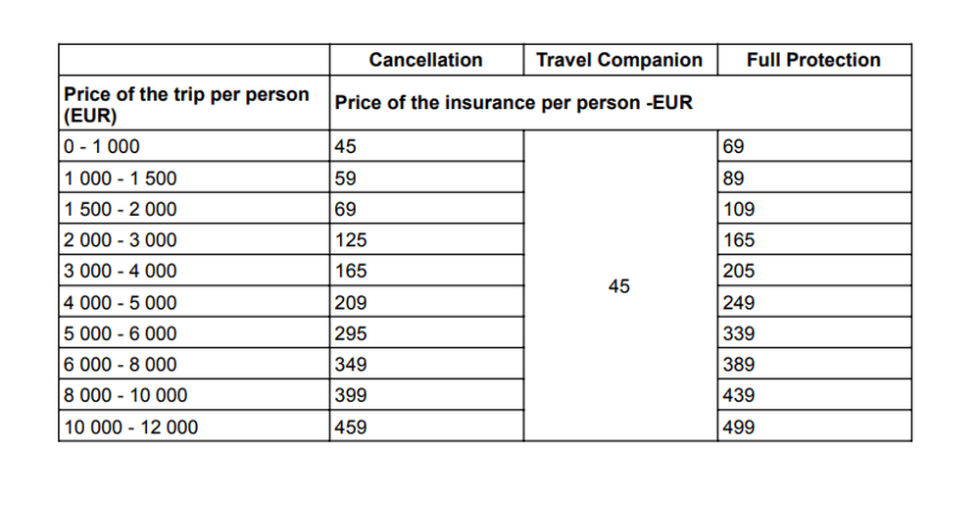Viewport: 980px width, 506px height.
Task: Click the 1 500 - 2 000 trip price cell
Action: click(x=120, y=209)
